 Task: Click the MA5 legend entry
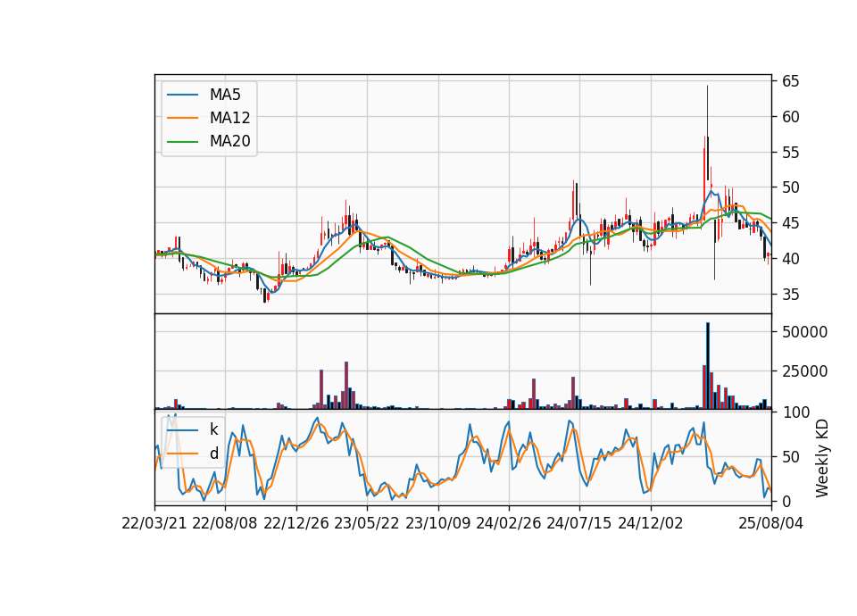pos(204,95)
